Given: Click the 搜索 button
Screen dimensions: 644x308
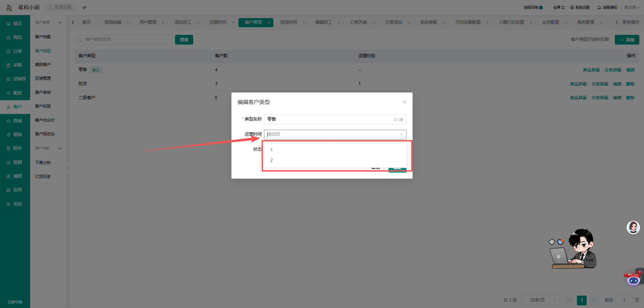Looking at the screenshot, I should pyautogui.click(x=184, y=40).
